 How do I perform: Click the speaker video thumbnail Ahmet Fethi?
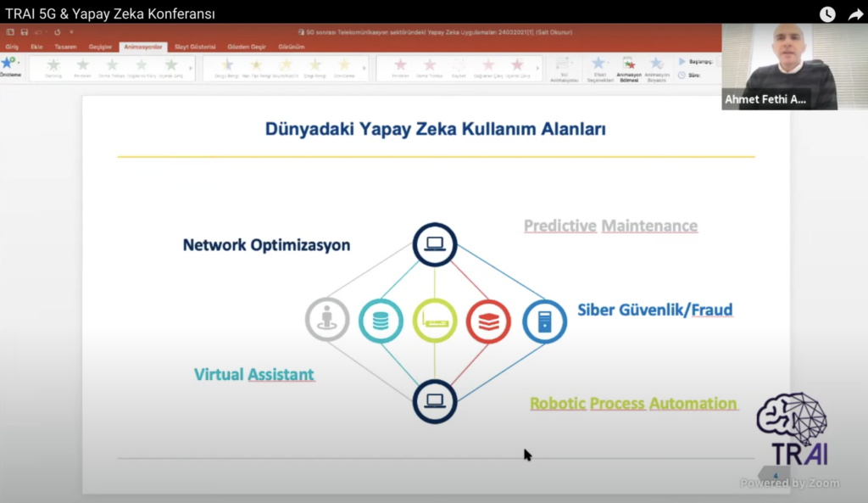778,67
